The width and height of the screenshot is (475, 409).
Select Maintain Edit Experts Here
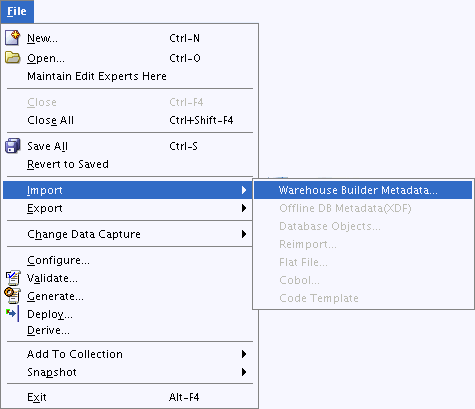[97, 76]
